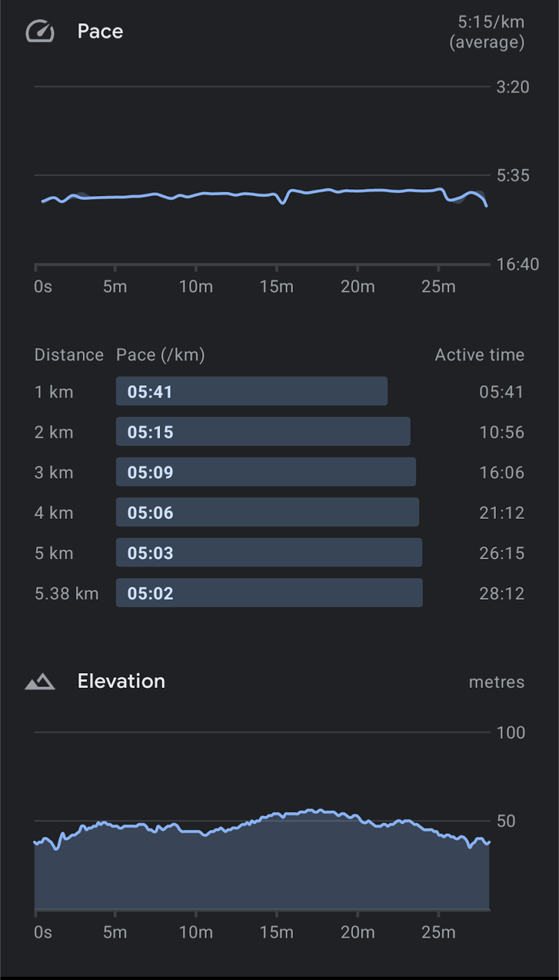This screenshot has width=559, height=980.
Task: Tap the Pace speedometer icon
Action: pyautogui.click(x=40, y=31)
